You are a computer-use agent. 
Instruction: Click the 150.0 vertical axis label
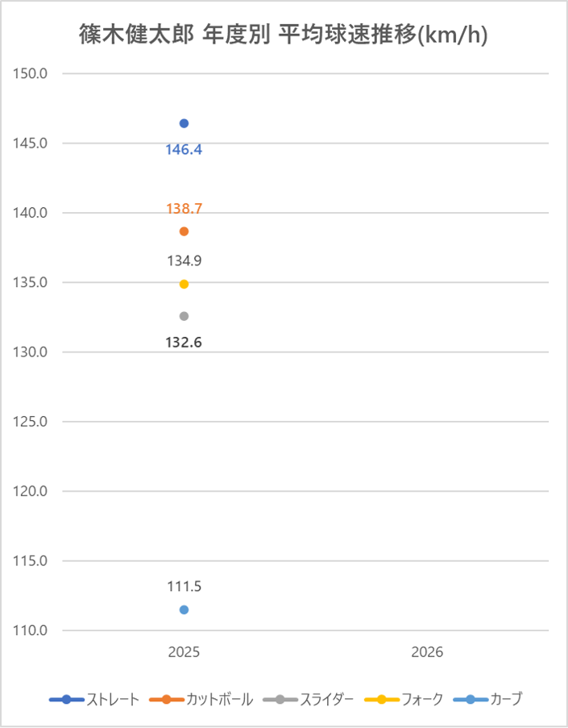click(x=32, y=73)
